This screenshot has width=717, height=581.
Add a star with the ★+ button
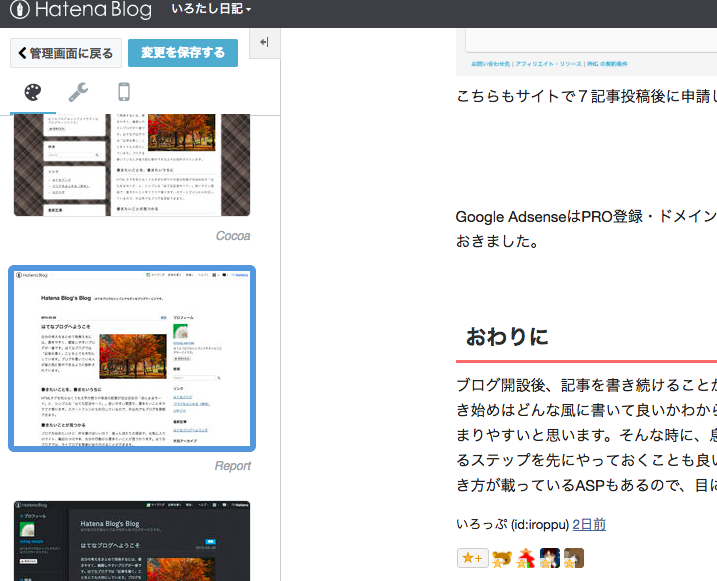pos(472,558)
